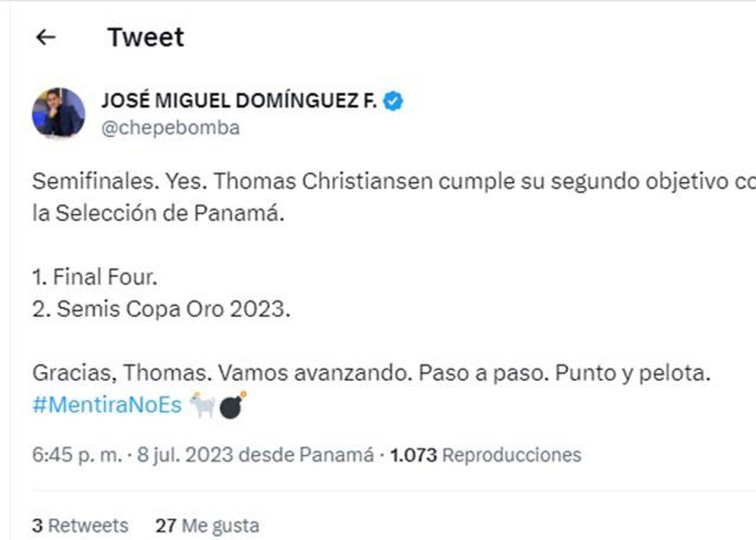Select the Tweet header title
756x540 pixels.
point(145,37)
